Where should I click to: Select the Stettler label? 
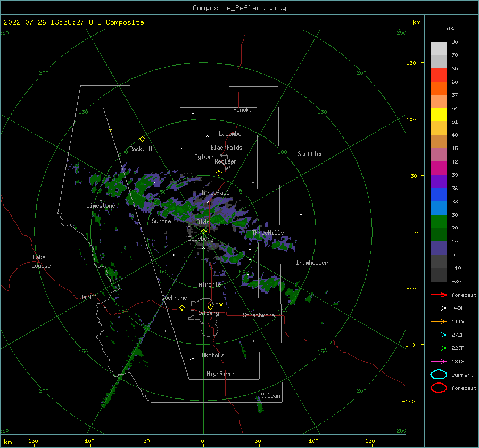tap(310, 154)
